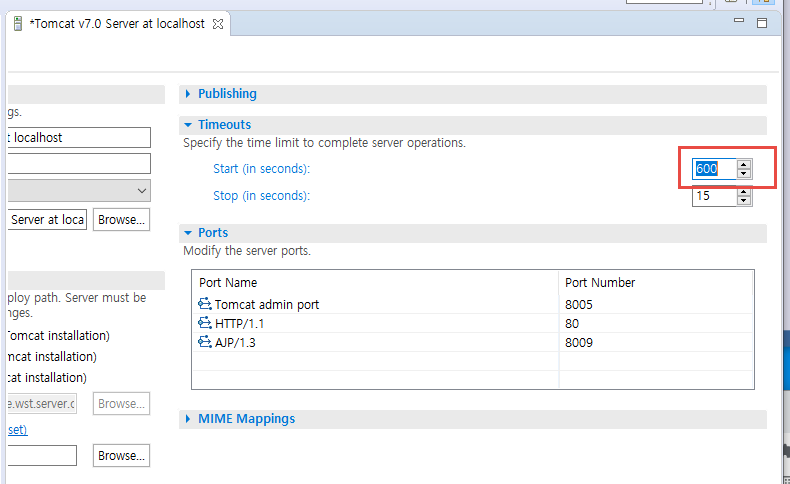Image resolution: width=790 pixels, height=484 pixels.
Task: Click the Timeouts section title
Action: [x=224, y=124]
